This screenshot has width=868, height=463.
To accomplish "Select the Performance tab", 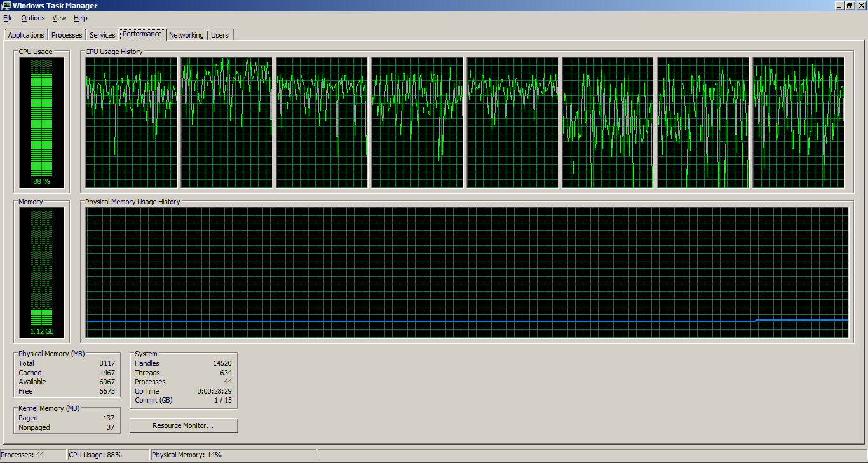I will (142, 34).
